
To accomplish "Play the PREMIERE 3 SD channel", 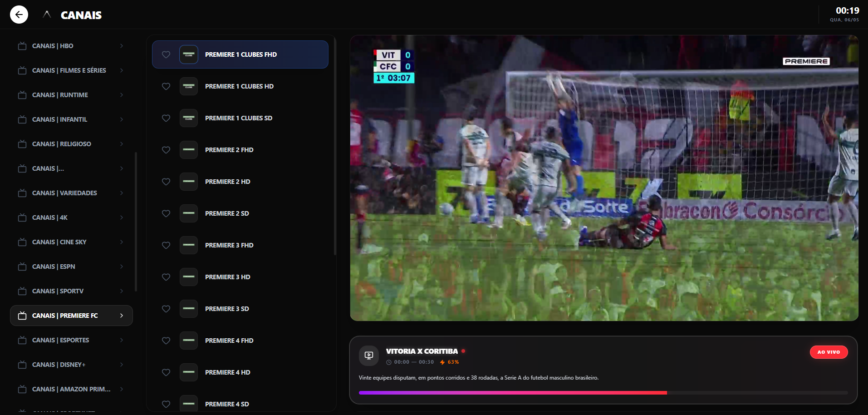I will pos(240,309).
